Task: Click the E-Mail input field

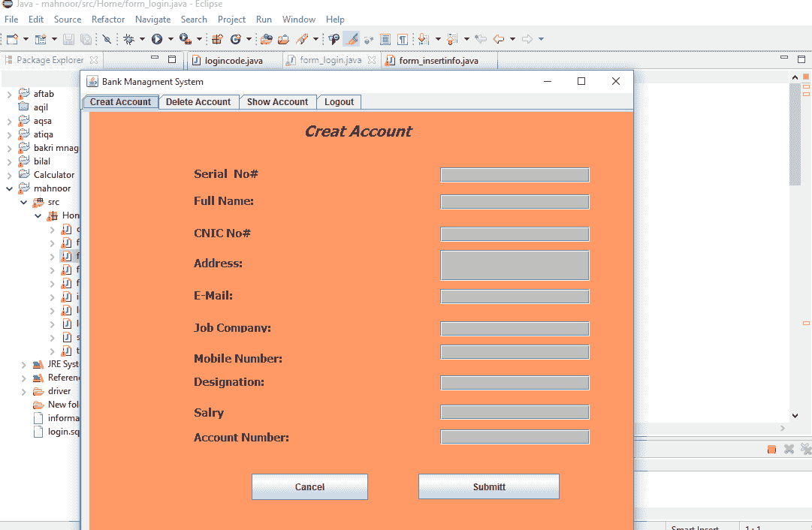Action: point(515,297)
